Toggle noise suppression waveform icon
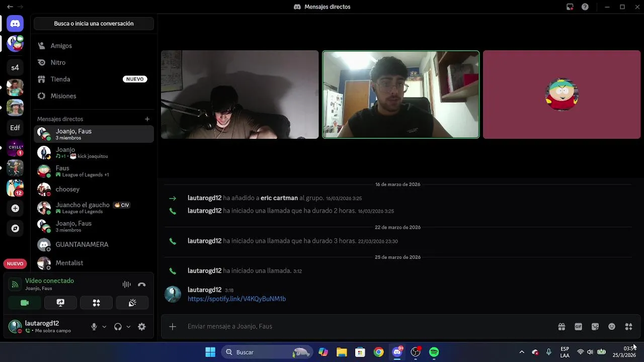The image size is (644, 362). tap(127, 285)
